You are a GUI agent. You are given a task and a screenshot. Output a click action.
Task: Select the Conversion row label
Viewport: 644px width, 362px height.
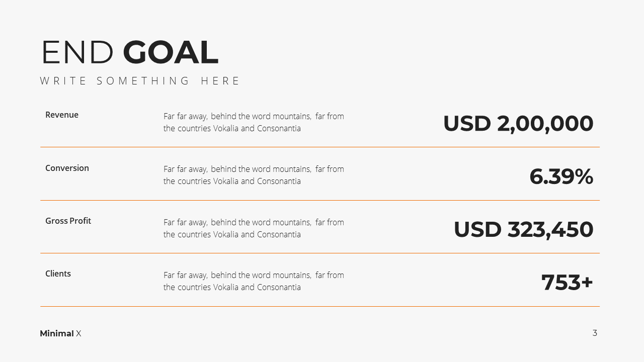[67, 168]
